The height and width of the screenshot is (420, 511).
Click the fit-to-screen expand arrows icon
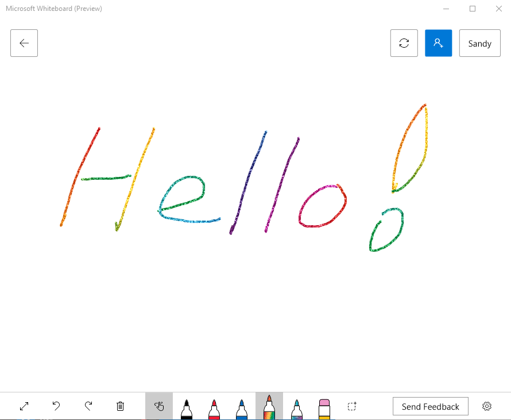pyautogui.click(x=24, y=406)
